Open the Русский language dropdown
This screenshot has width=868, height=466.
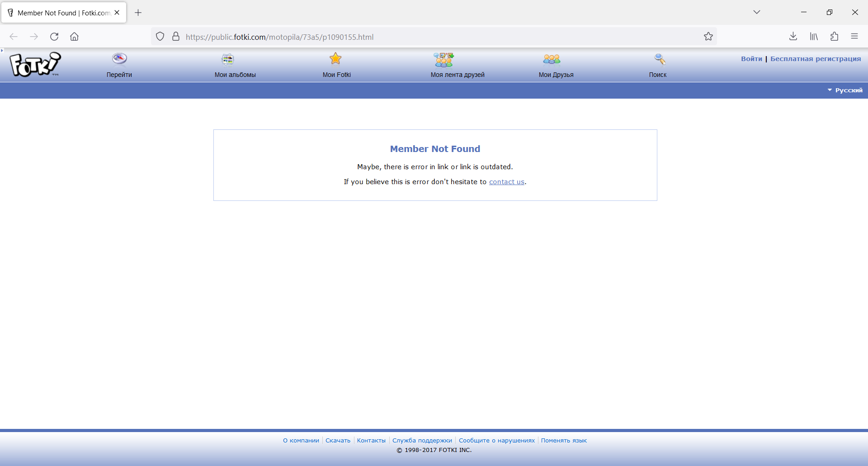pos(845,90)
